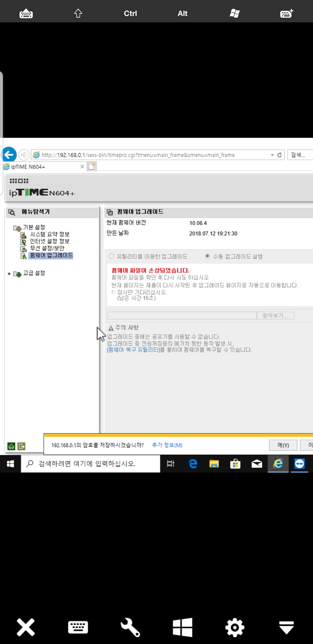Open 무선 설정/보안 tree item
This screenshot has height=644, width=313.
click(x=47, y=248)
